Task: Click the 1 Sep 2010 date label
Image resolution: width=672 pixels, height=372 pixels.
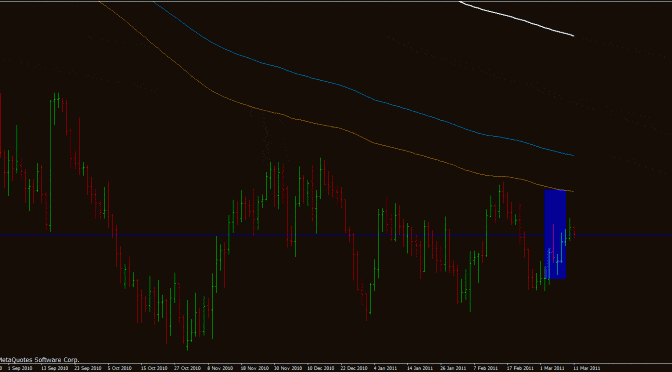Action: (x=20, y=368)
